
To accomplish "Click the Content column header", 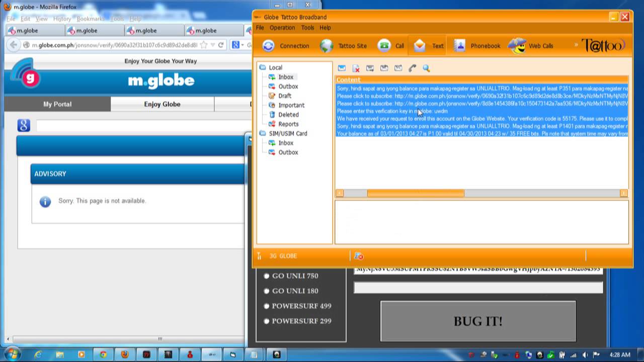I will click(x=481, y=80).
